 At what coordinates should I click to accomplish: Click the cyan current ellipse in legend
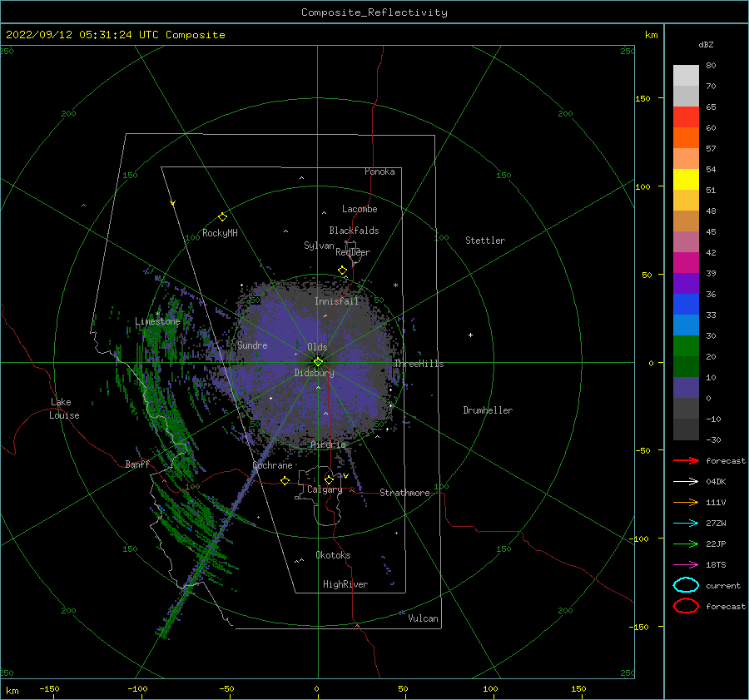pyautogui.click(x=686, y=585)
